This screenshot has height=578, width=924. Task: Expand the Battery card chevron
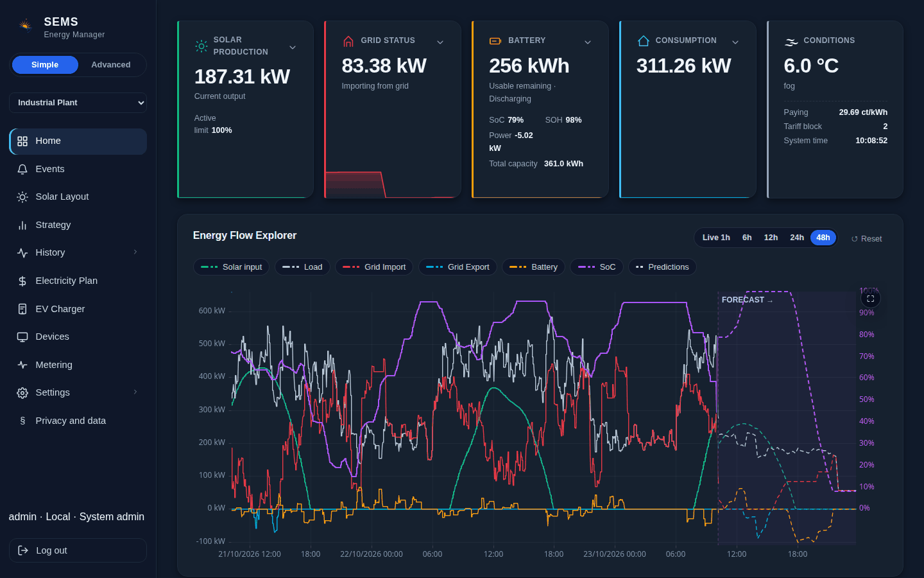(x=588, y=42)
